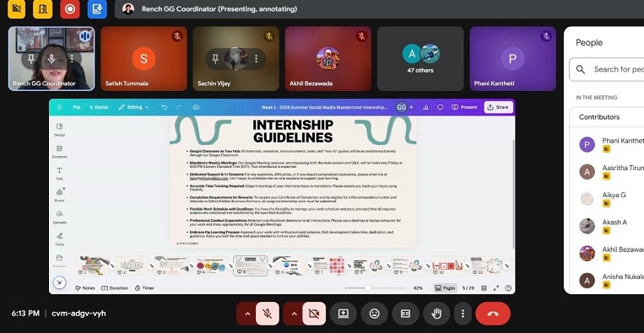Open the Editing mode dropdown
Screen dimensions: 644x333
(x=134, y=107)
